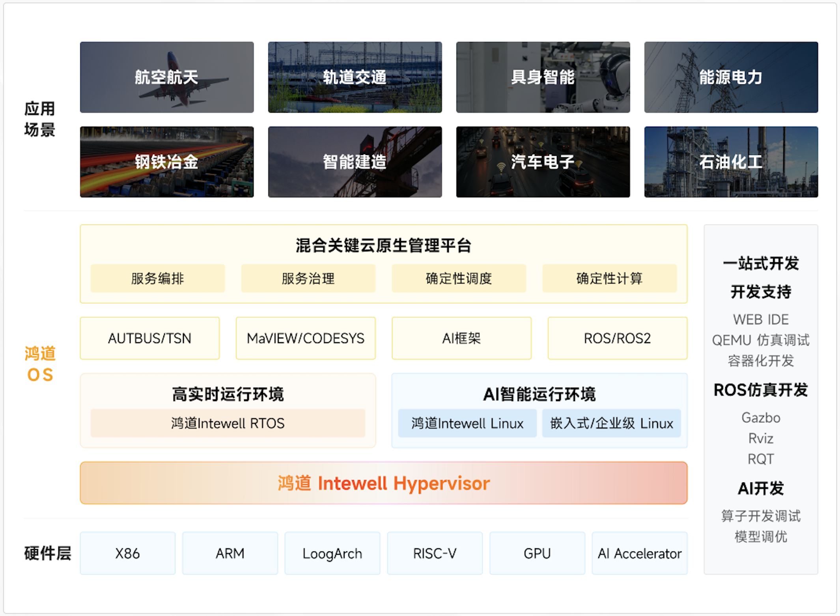
Task: Click the 高实时运行环境 heading
Action: tap(228, 394)
